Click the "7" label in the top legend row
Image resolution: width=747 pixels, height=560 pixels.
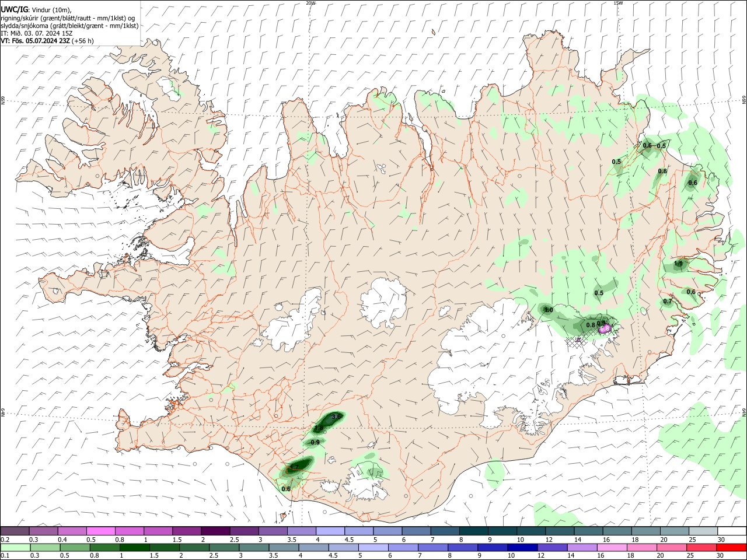[432, 540]
